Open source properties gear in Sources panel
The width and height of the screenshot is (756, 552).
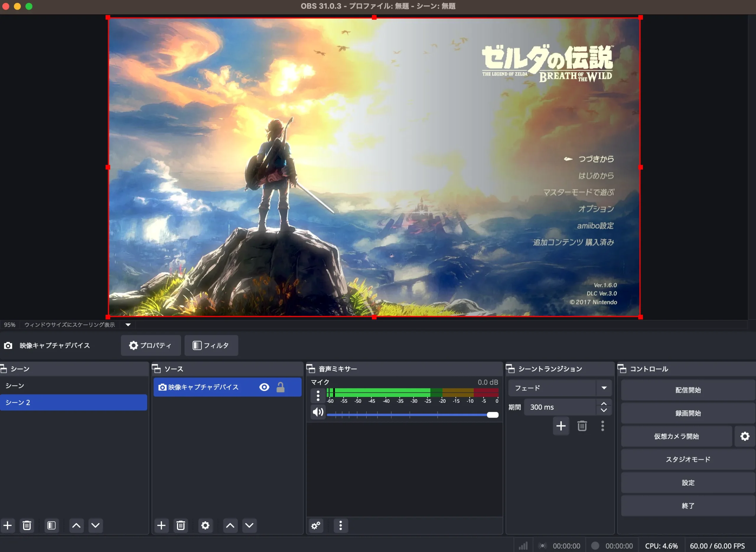(206, 525)
